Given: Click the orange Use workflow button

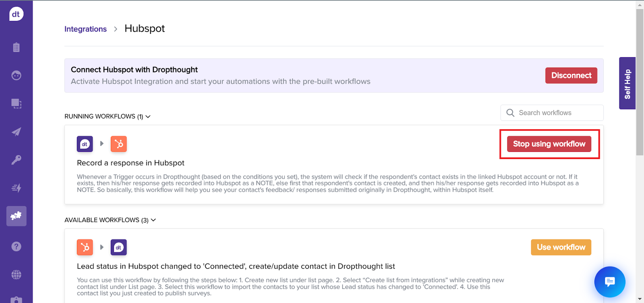Looking at the screenshot, I should coord(561,247).
